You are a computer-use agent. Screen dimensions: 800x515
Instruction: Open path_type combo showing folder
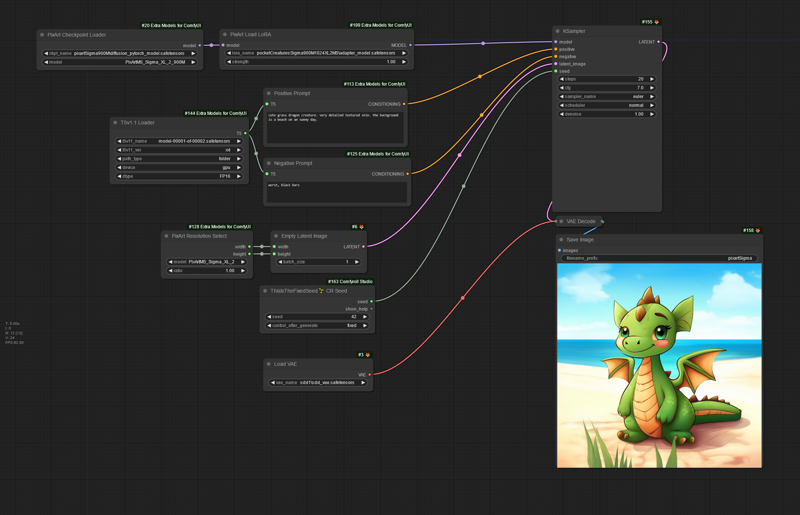pos(179,159)
